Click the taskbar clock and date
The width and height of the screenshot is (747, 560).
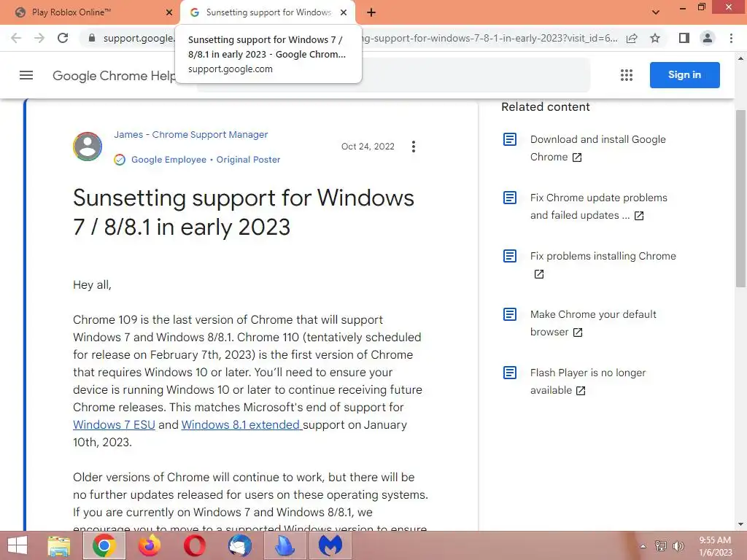click(x=715, y=546)
